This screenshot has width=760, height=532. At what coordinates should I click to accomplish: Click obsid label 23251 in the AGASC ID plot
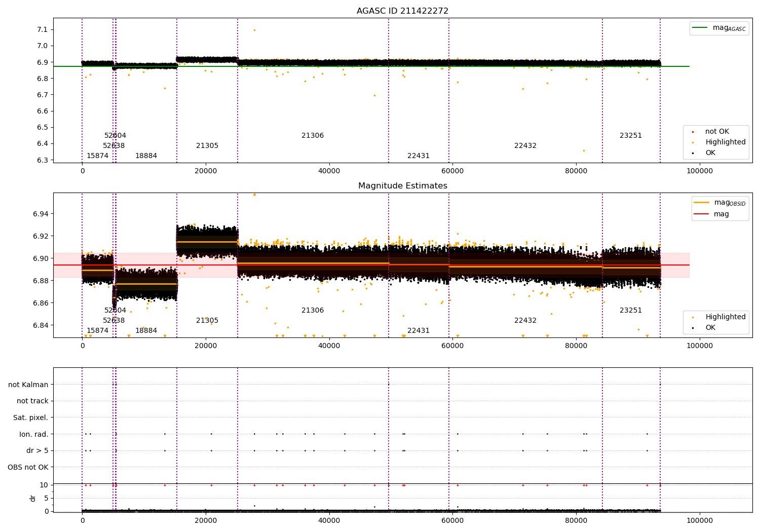tap(631, 136)
